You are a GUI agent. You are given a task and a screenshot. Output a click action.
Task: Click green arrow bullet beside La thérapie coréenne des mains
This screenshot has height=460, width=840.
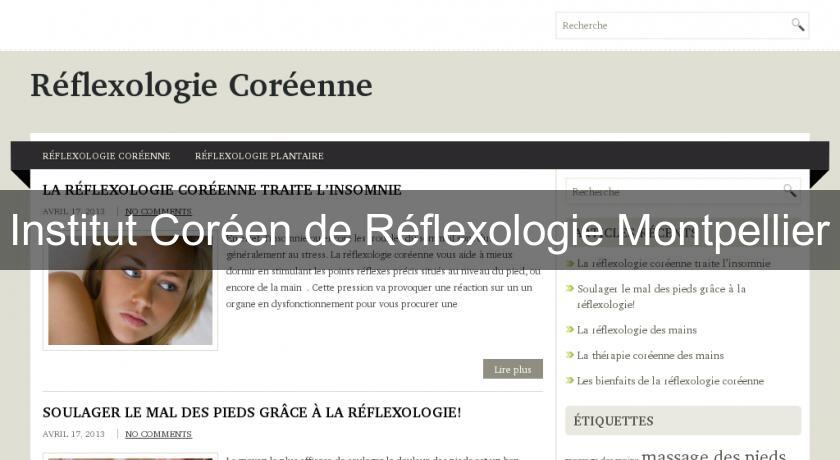point(570,355)
